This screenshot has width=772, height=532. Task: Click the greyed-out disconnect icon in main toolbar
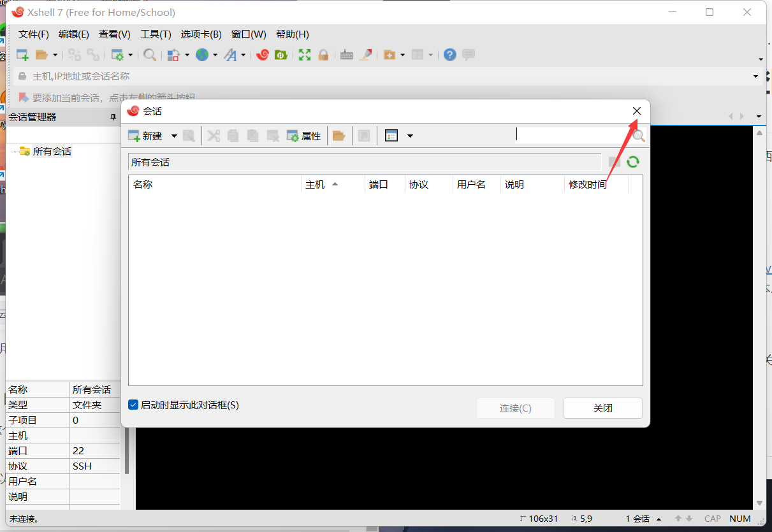93,55
